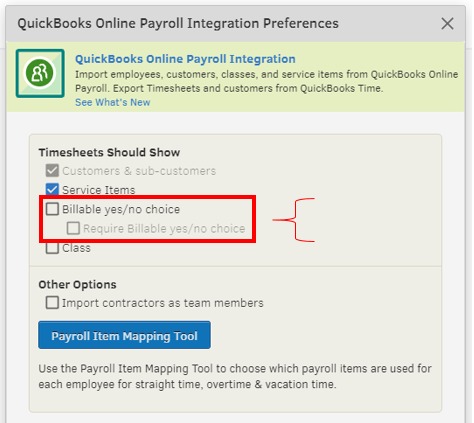
Task: Enable the Billable yes/no choice checkbox
Action: click(x=52, y=209)
